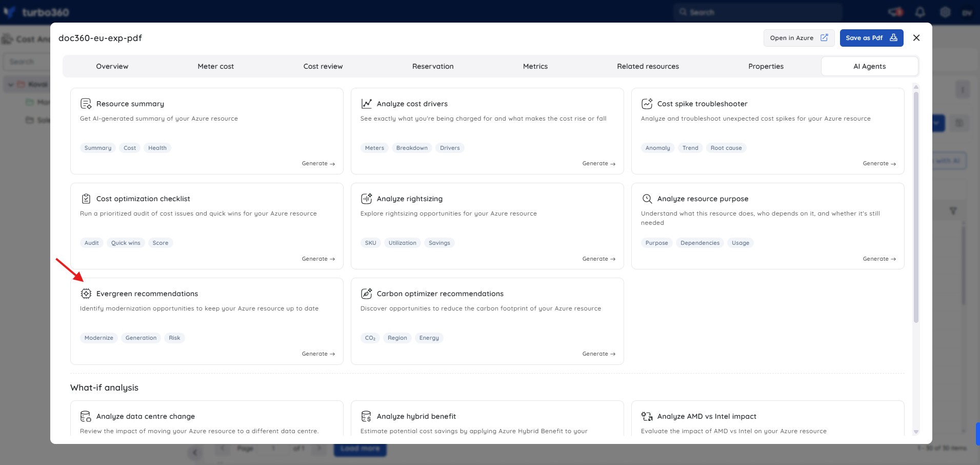Viewport: 980px width, 465px height.
Task: Click the Carbon optimizer recommendations leaf icon
Action: (x=366, y=294)
